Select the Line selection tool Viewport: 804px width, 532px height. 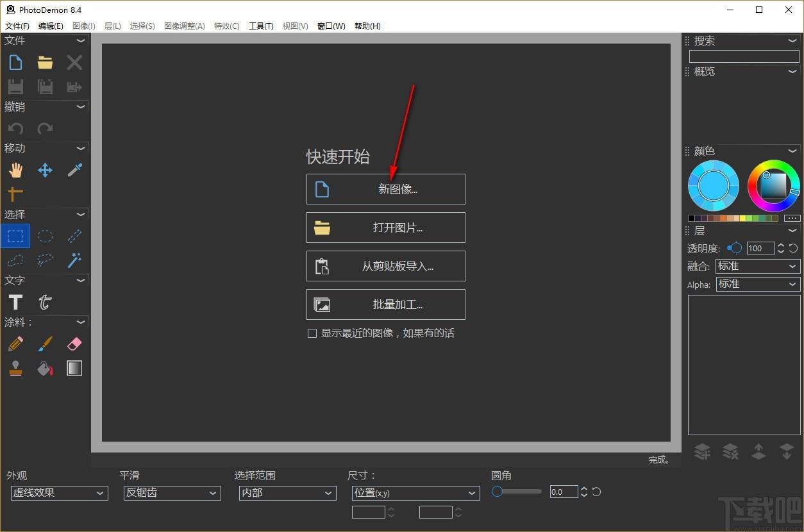pyautogui.click(x=74, y=236)
